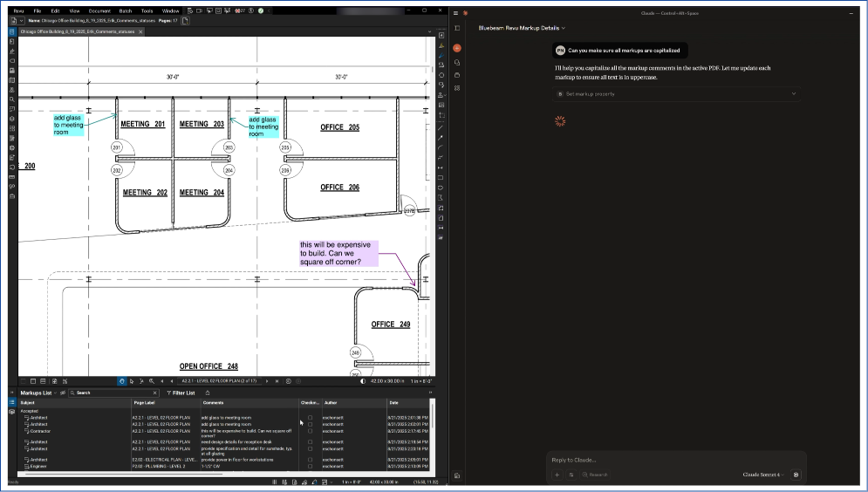Switch to continuous page view mode
This screenshot has width=868, height=492.
coord(43,380)
